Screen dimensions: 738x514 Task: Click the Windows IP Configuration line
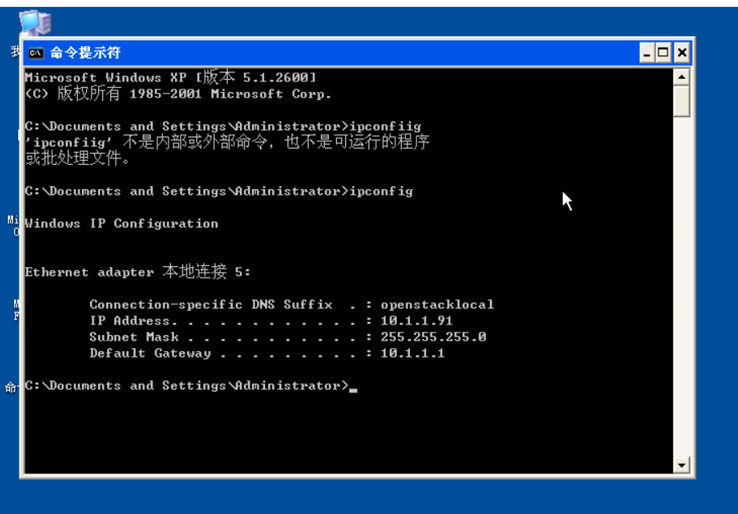121,224
